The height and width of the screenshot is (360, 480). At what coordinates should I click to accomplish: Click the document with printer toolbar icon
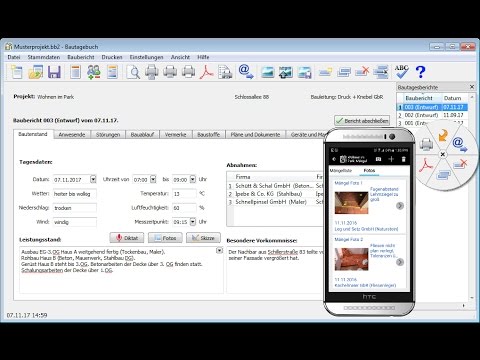[225, 72]
